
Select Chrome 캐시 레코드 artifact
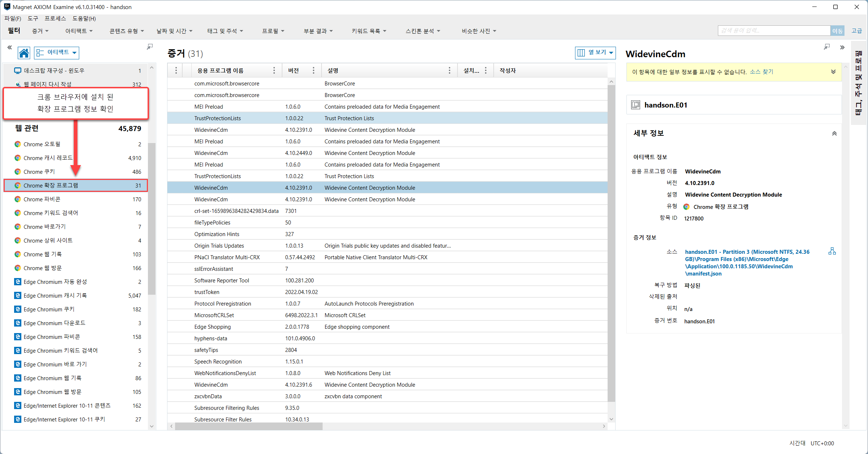76,158
